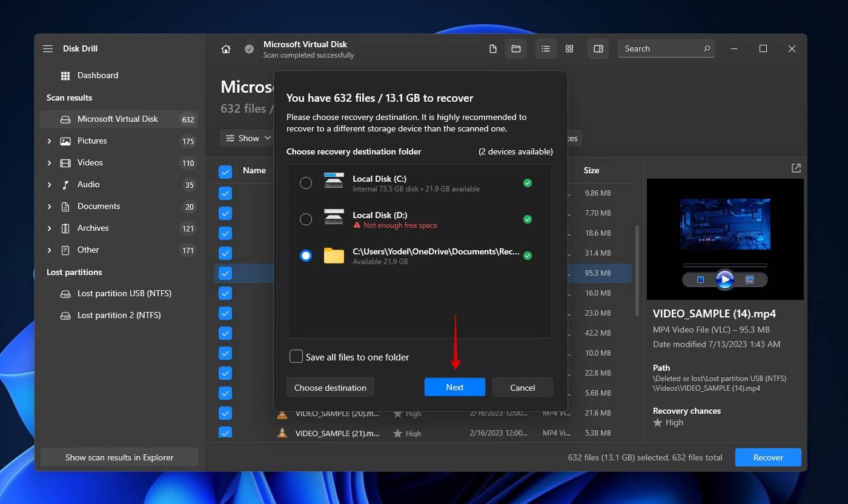Click the Videos film icon
Viewport: 848px width, 504px height.
pos(65,163)
